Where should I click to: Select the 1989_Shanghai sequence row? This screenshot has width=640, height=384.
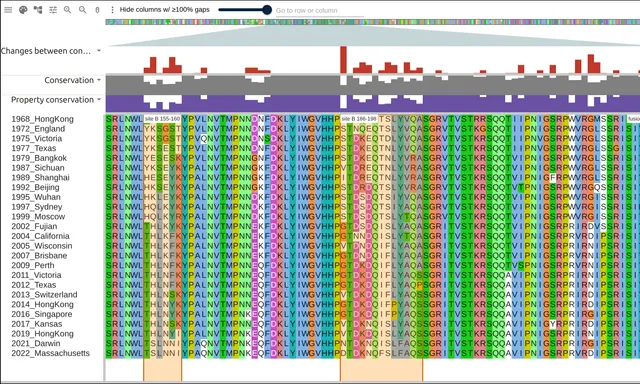tap(40, 178)
